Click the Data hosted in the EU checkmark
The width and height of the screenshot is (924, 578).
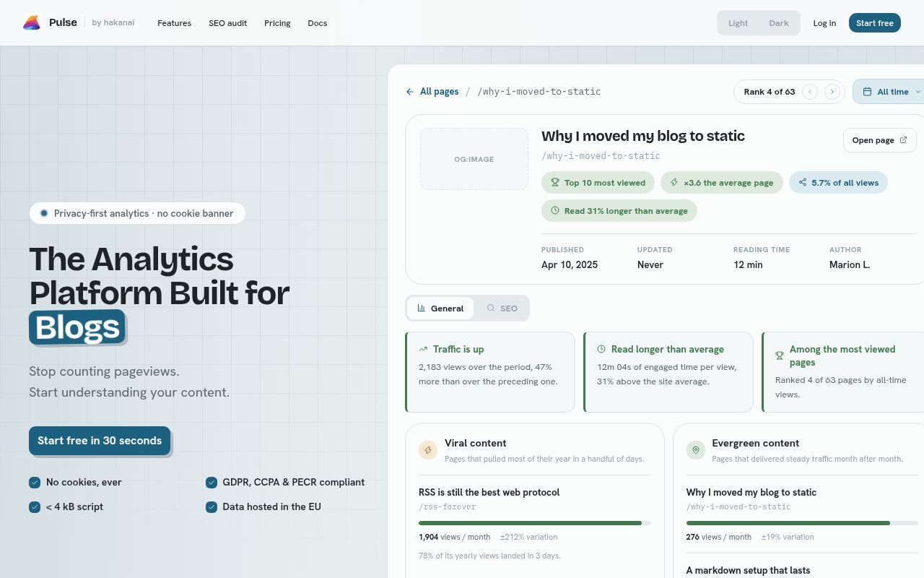coord(212,507)
